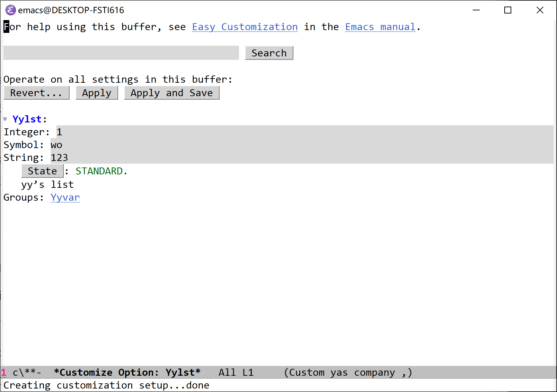
Task: Click the buffer name in mode line
Action: (x=127, y=373)
